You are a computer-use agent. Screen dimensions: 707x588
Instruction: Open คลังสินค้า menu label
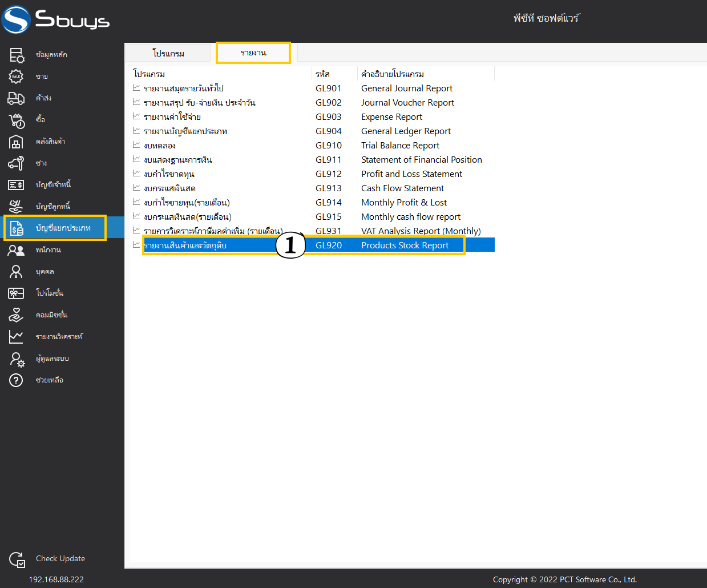50,142
